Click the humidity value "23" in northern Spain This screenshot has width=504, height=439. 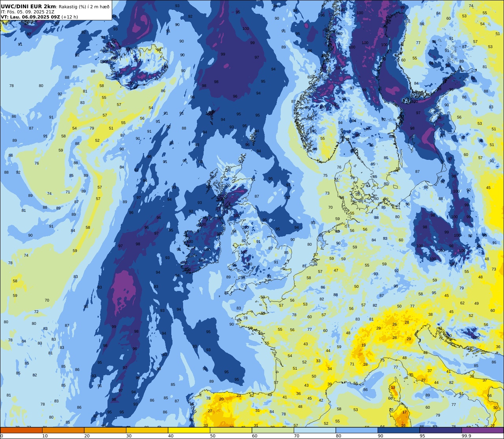(239, 396)
